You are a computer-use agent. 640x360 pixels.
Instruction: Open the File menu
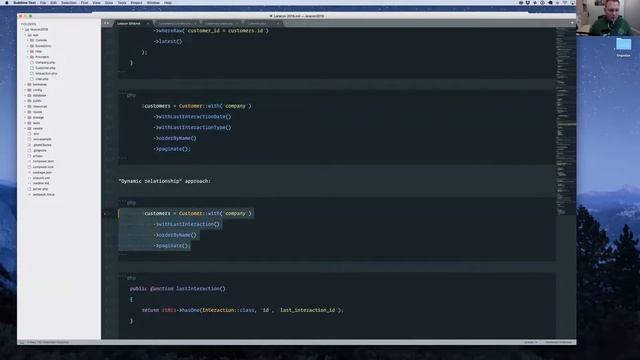click(x=43, y=2)
